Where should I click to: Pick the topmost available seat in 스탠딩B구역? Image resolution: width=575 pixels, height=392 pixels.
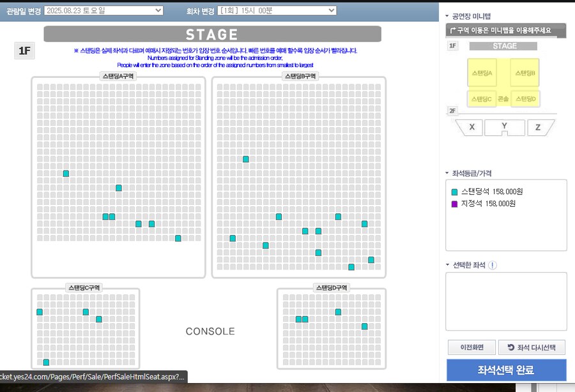coord(245,159)
